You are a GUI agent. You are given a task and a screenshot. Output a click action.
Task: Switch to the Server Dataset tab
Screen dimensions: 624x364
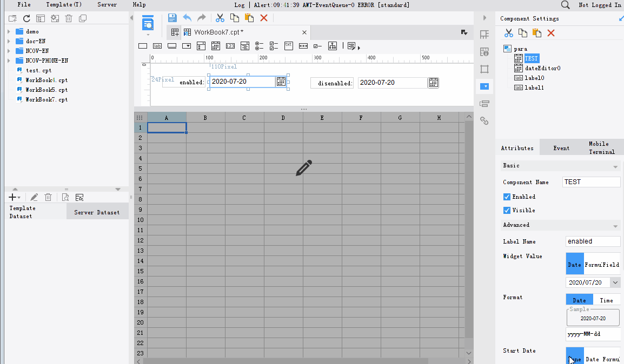(97, 212)
